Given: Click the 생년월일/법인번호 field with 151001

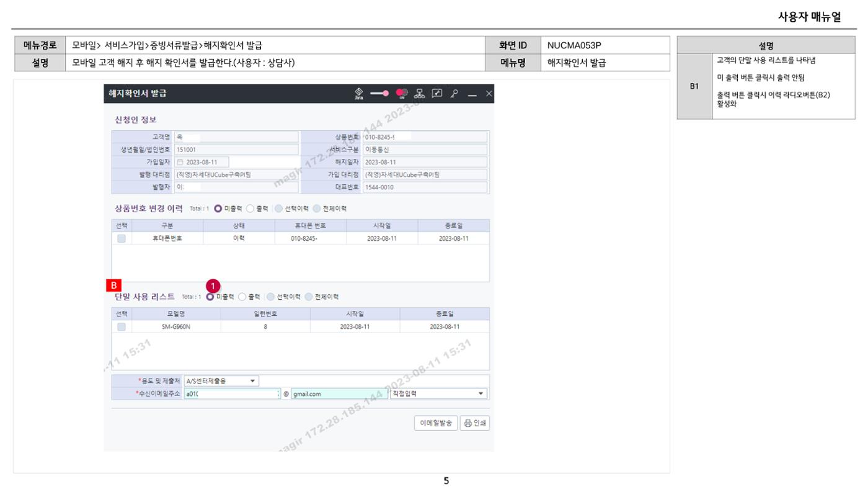Looking at the screenshot, I should point(236,149).
